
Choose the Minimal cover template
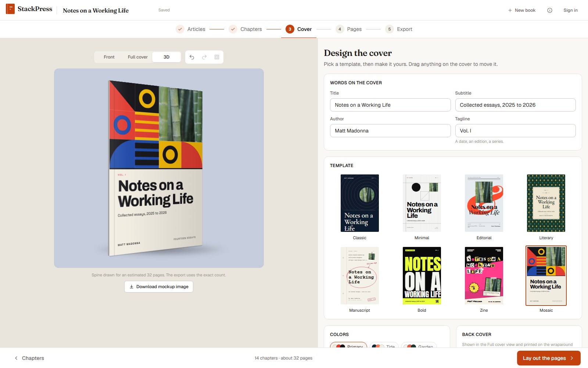pyautogui.click(x=422, y=203)
